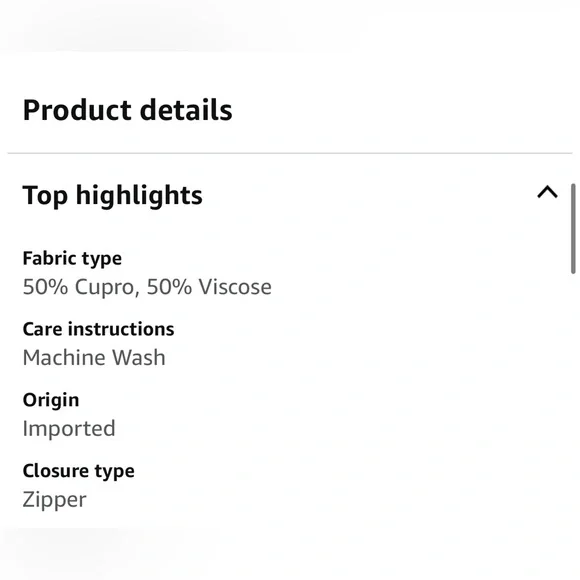Click the vertical scrollbar thumb
The width and height of the screenshot is (580, 580).
click(573, 229)
